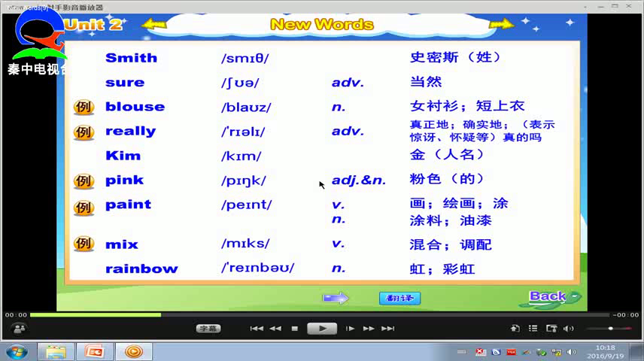Open the Windows Start menu
644x361 pixels.
click(17, 351)
